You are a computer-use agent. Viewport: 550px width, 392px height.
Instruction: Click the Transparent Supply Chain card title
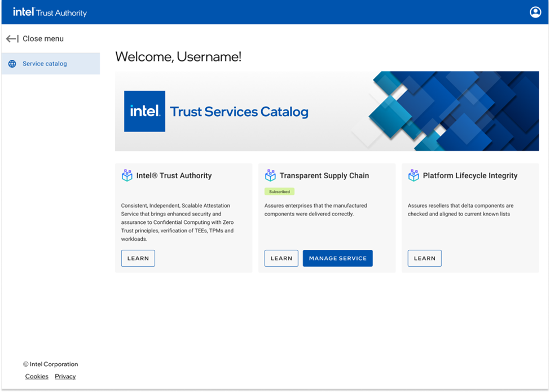pyautogui.click(x=324, y=175)
